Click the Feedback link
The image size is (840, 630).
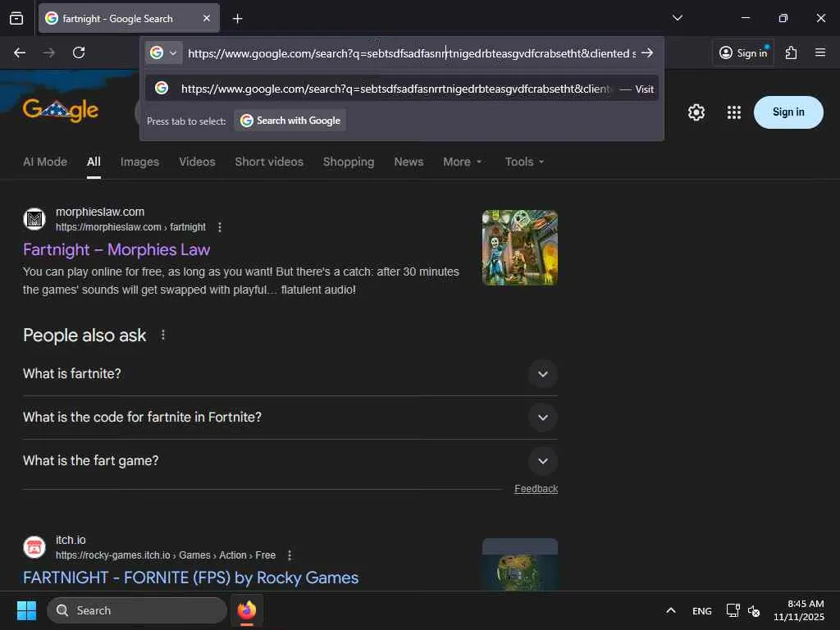536,489
